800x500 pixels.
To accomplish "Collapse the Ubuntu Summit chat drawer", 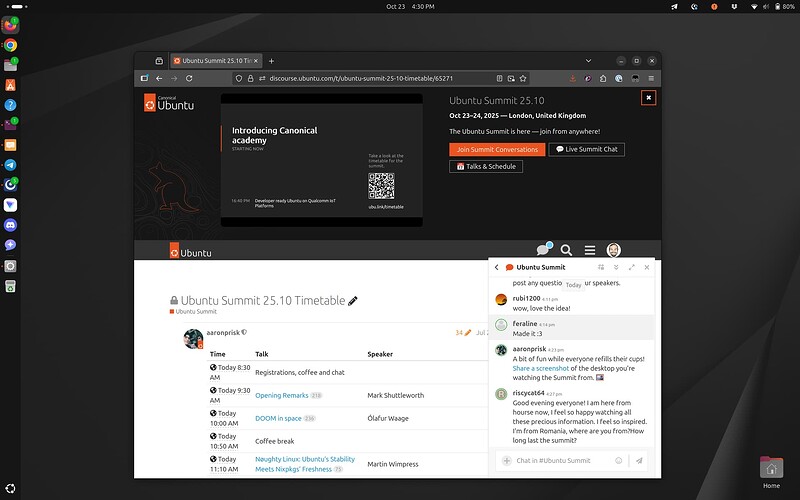I will coord(616,267).
